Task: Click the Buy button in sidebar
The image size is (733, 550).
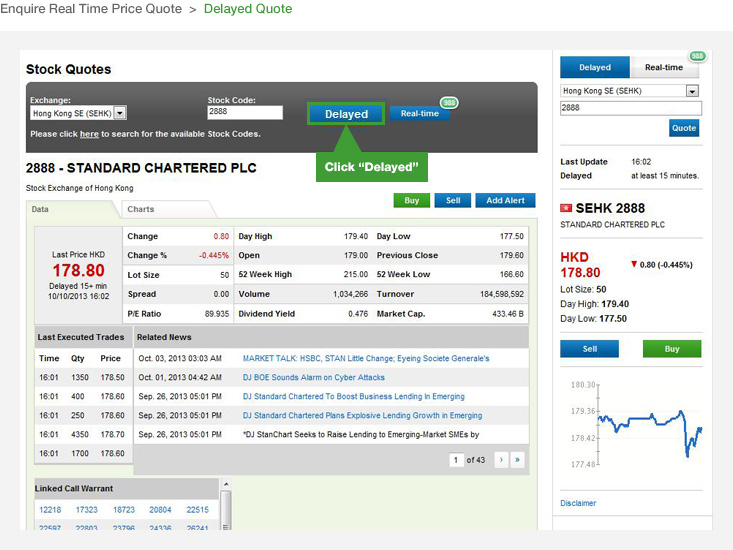Action: [x=672, y=349]
